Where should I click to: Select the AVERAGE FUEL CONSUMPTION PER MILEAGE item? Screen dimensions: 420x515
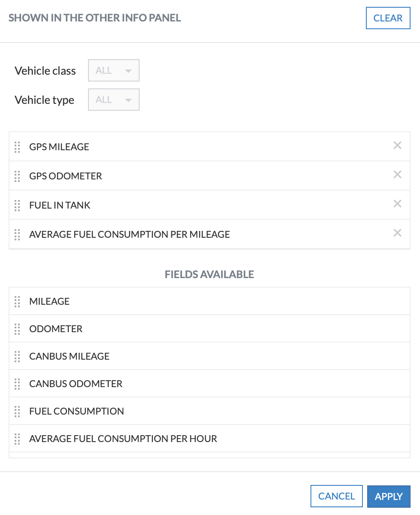[129, 234]
